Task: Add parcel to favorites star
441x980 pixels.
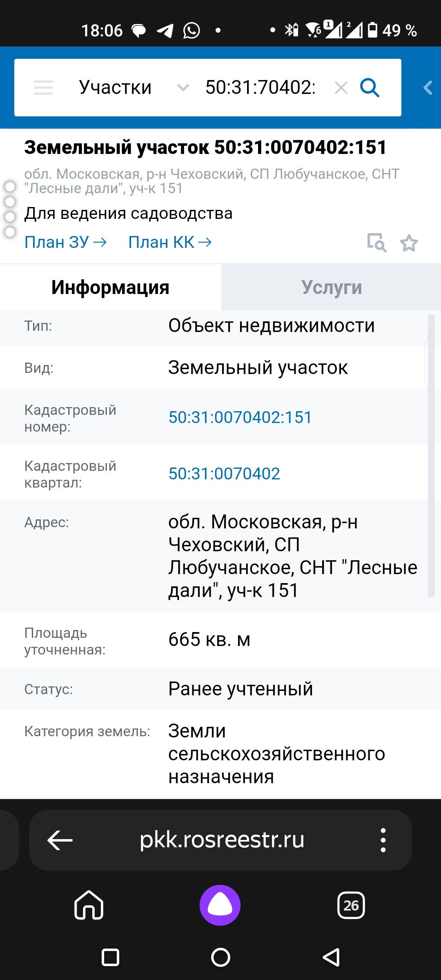Action: coord(409,243)
